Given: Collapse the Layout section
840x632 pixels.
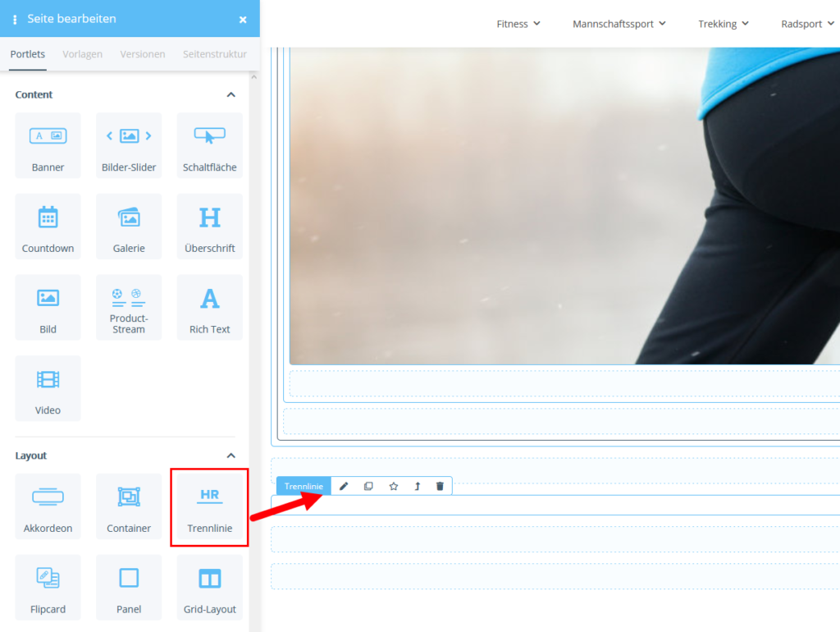Looking at the screenshot, I should [x=231, y=456].
